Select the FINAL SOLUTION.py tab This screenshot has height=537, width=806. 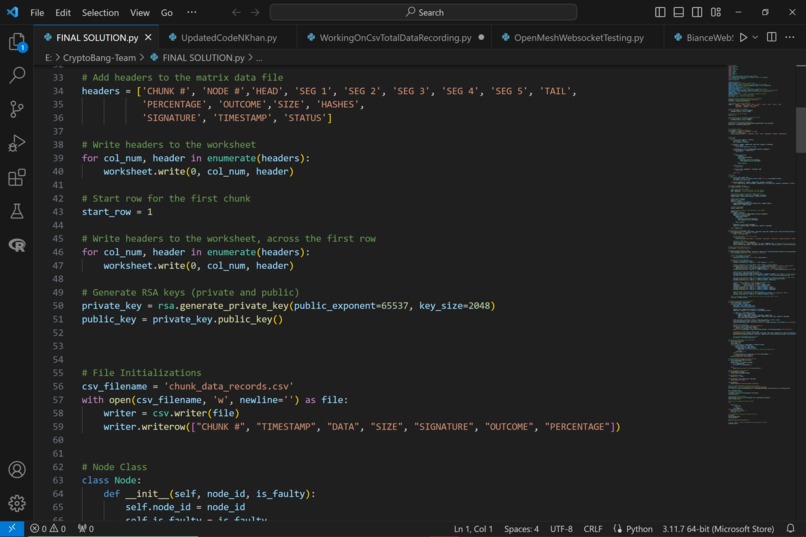97,38
